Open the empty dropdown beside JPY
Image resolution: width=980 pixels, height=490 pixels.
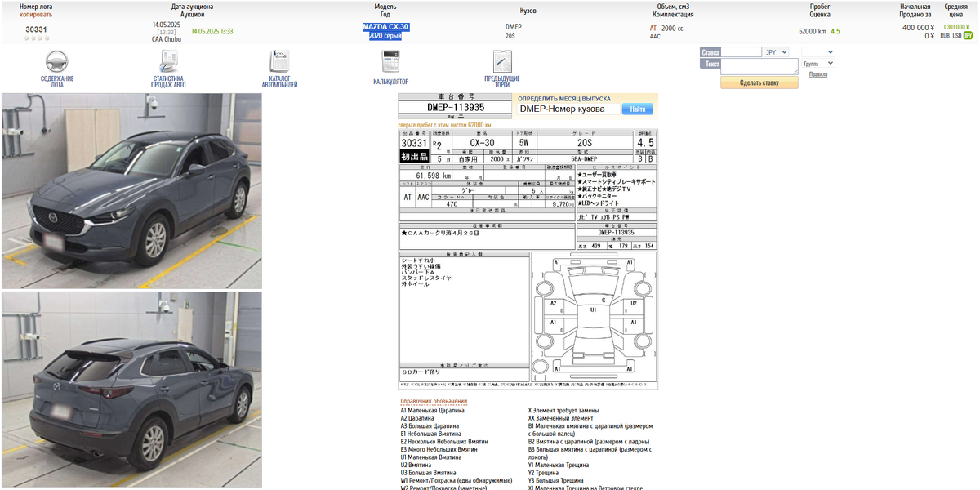point(818,52)
